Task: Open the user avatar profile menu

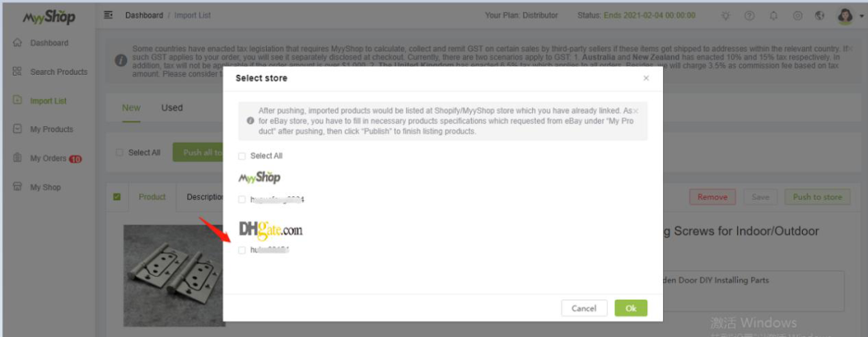Action: click(x=845, y=15)
